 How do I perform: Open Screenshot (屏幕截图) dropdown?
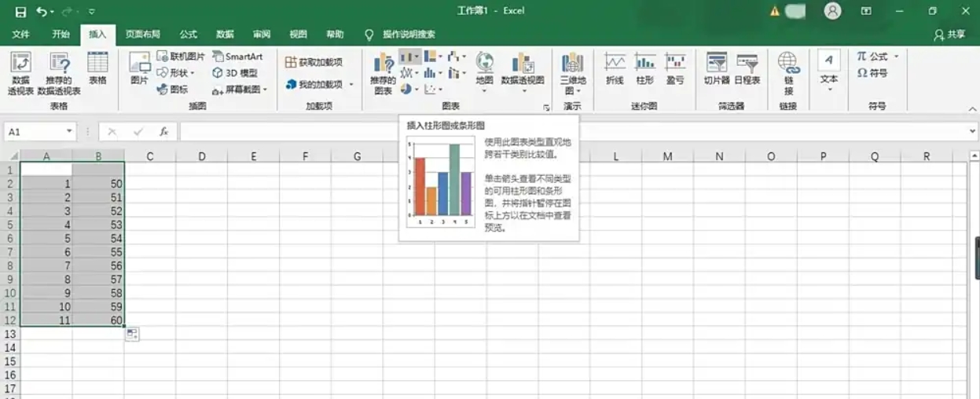pos(240,90)
